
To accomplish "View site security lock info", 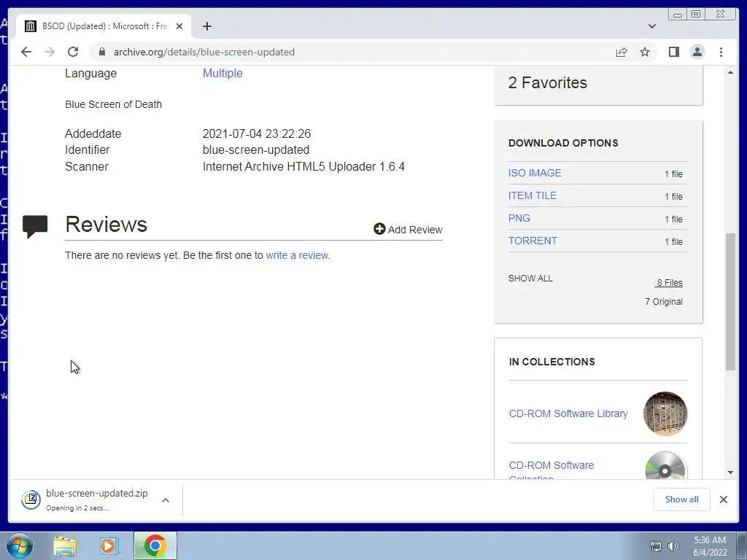I will click(x=101, y=52).
